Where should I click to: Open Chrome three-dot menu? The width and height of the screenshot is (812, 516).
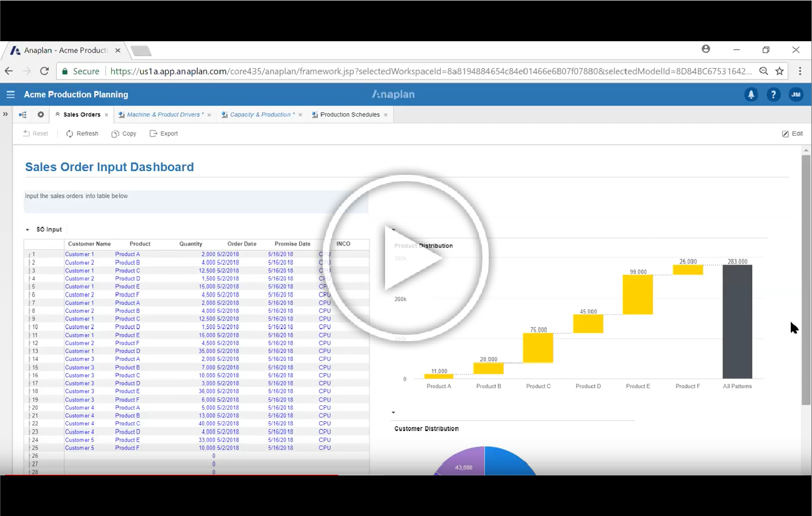tap(800, 71)
